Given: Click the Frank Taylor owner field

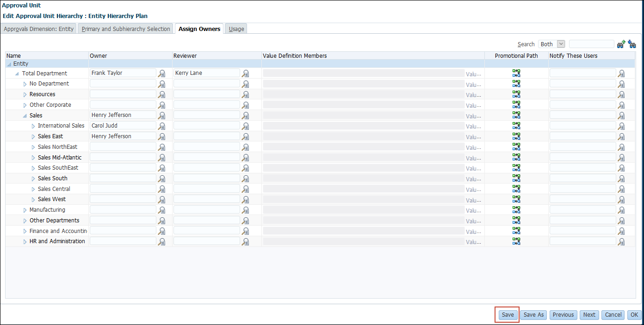Looking at the screenshot, I should (123, 73).
